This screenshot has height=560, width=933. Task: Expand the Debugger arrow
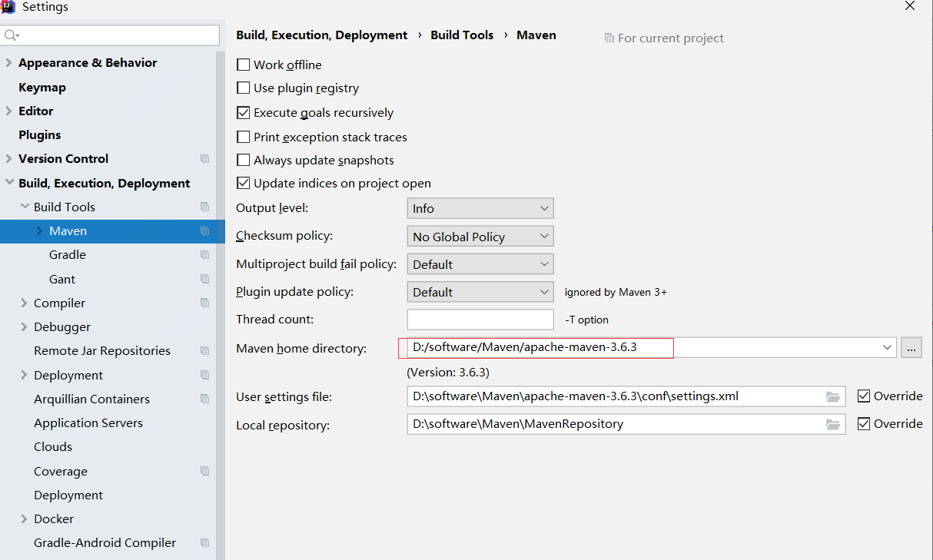[x=25, y=326]
